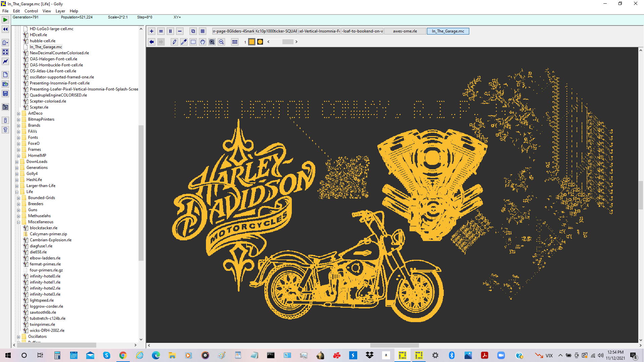This screenshot has height=362, width=644.
Task: Open Chrome from Windows taskbar
Action: [123, 355]
